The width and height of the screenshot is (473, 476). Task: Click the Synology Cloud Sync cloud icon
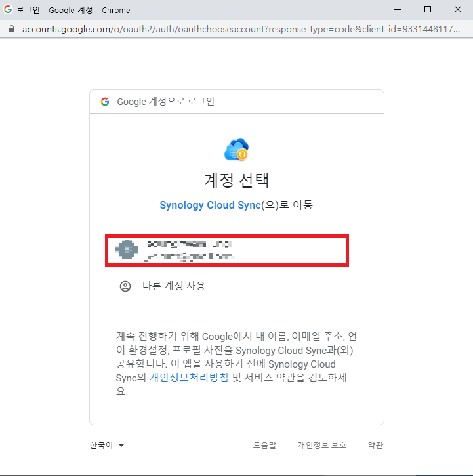point(237,149)
